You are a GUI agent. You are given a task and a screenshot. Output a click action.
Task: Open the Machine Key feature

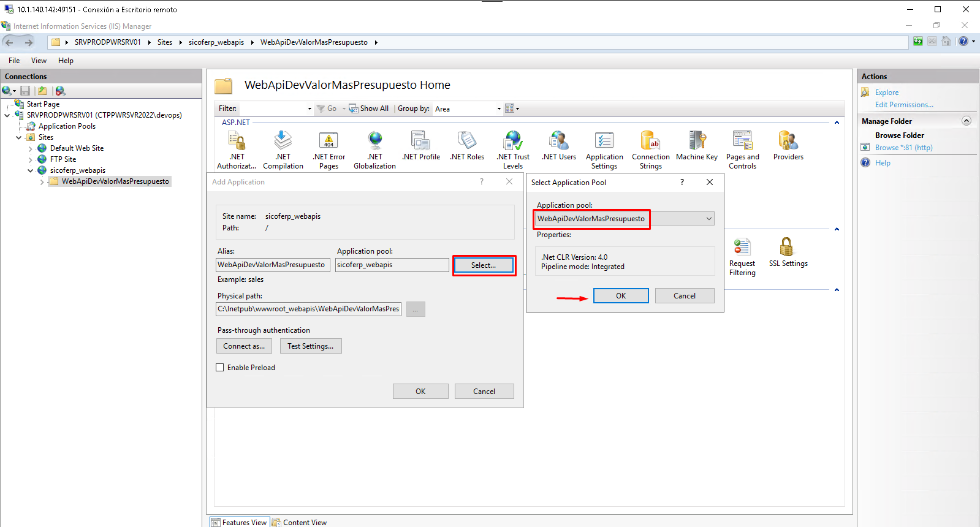click(x=697, y=145)
